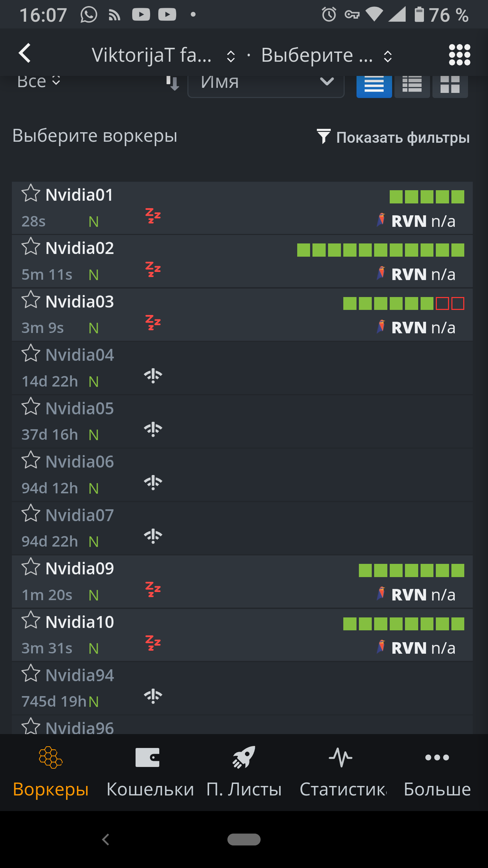Open the nine-dot apps grid menu
Screen dimensions: 488x868
460,55
